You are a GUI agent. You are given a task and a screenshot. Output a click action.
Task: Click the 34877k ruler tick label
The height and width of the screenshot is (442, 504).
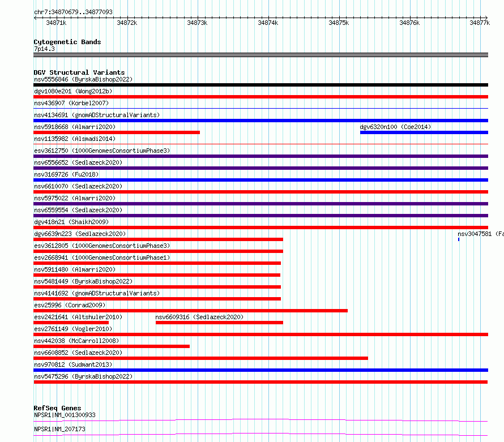[x=480, y=23]
